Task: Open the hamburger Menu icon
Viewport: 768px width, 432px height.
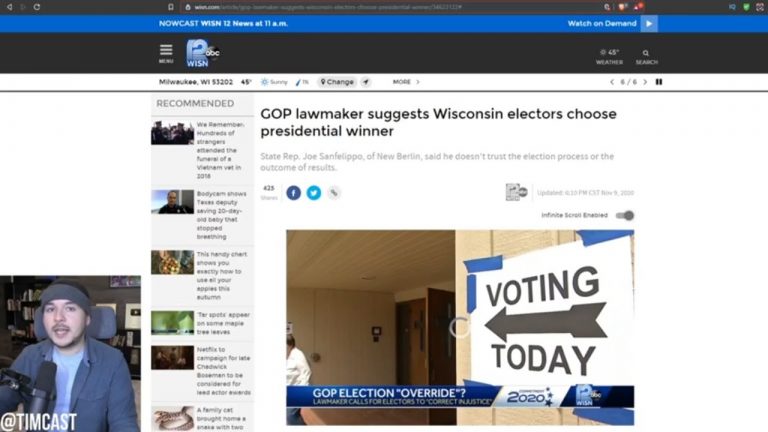Action: click(x=166, y=53)
